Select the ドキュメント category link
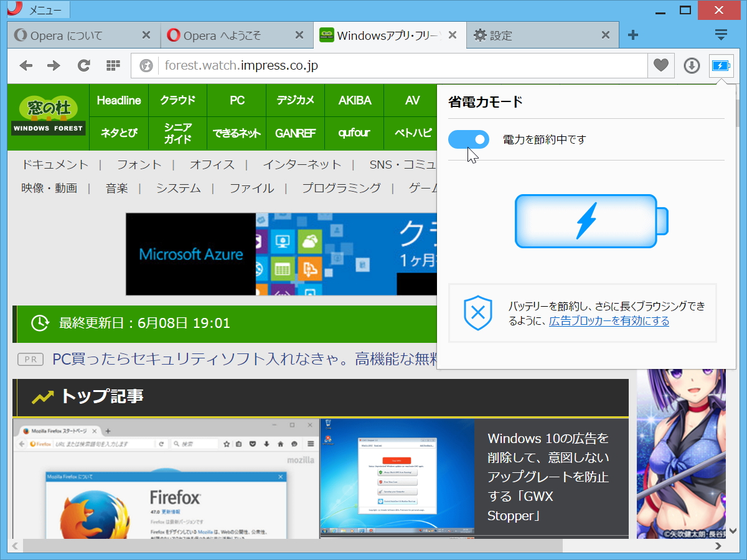 pos(55,164)
